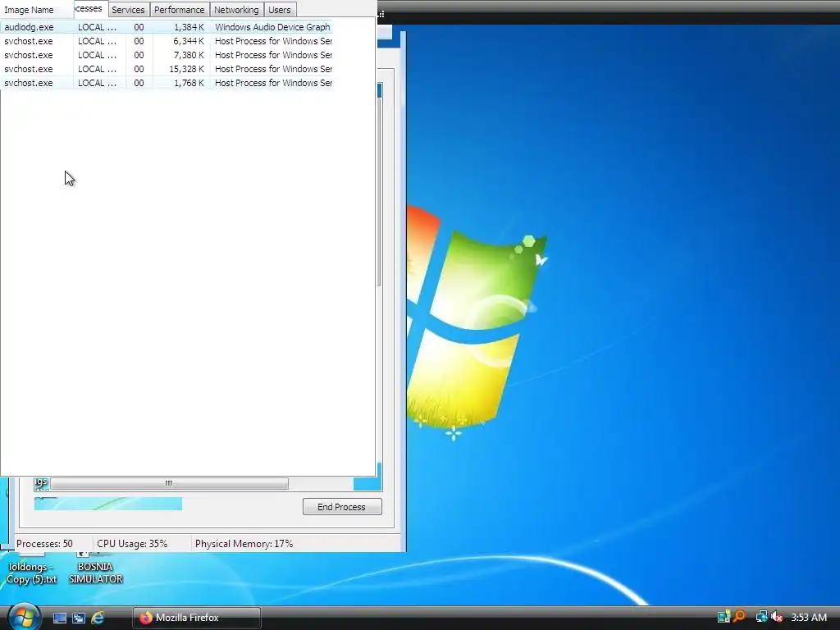The width and height of the screenshot is (840, 630).
Task: Click orange magnifier tray icon
Action: click(x=740, y=617)
